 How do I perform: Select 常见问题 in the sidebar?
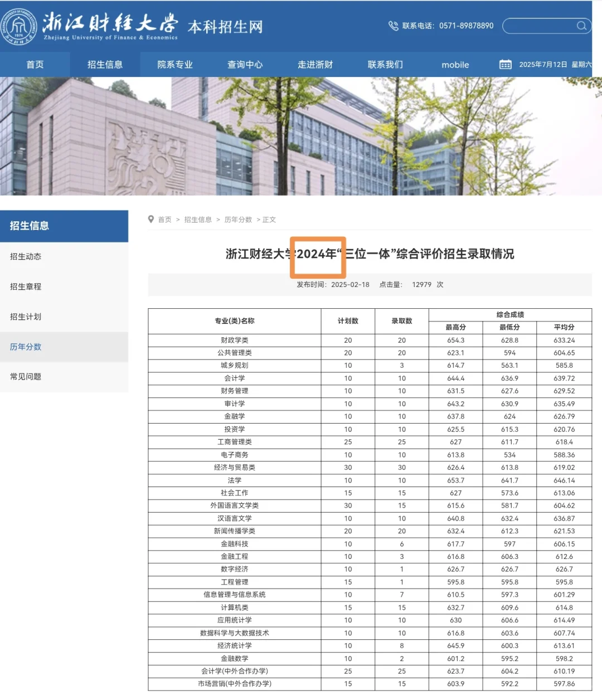pos(64,377)
